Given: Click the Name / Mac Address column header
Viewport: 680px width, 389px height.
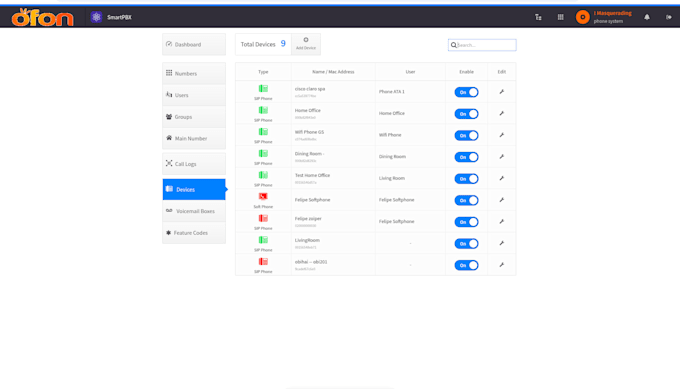Looking at the screenshot, I should pos(333,72).
